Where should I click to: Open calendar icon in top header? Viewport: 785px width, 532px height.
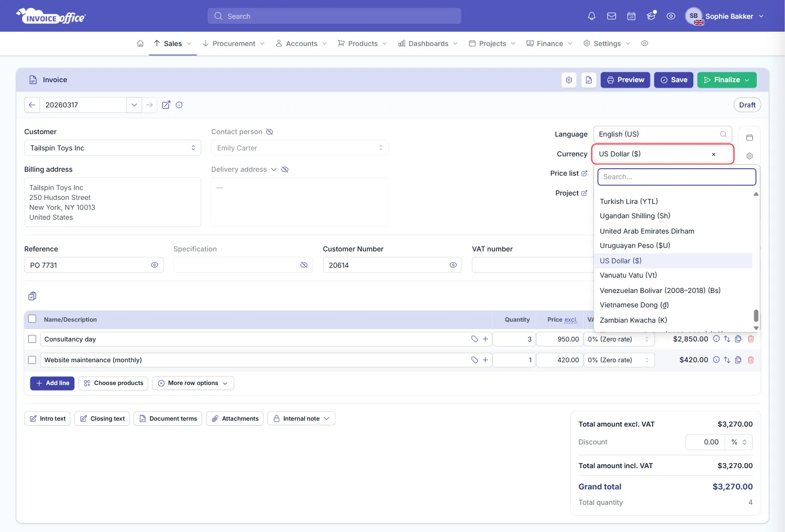pyautogui.click(x=631, y=16)
